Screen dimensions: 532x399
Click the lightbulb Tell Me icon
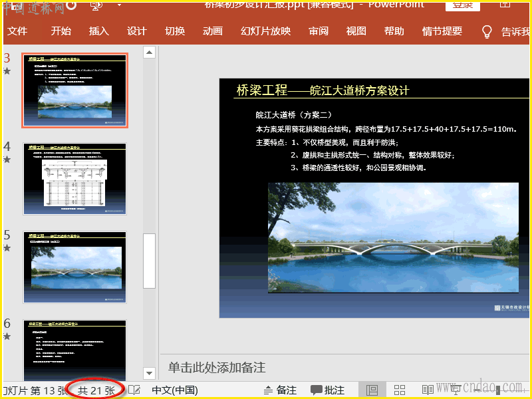[487, 31]
